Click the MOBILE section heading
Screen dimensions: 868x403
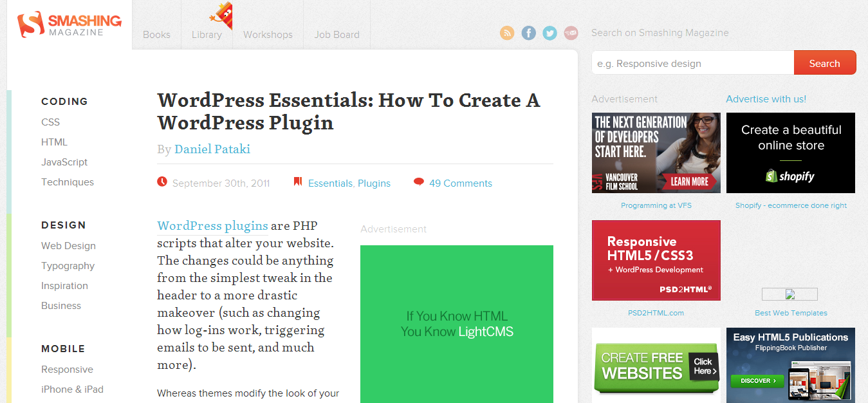tap(63, 349)
